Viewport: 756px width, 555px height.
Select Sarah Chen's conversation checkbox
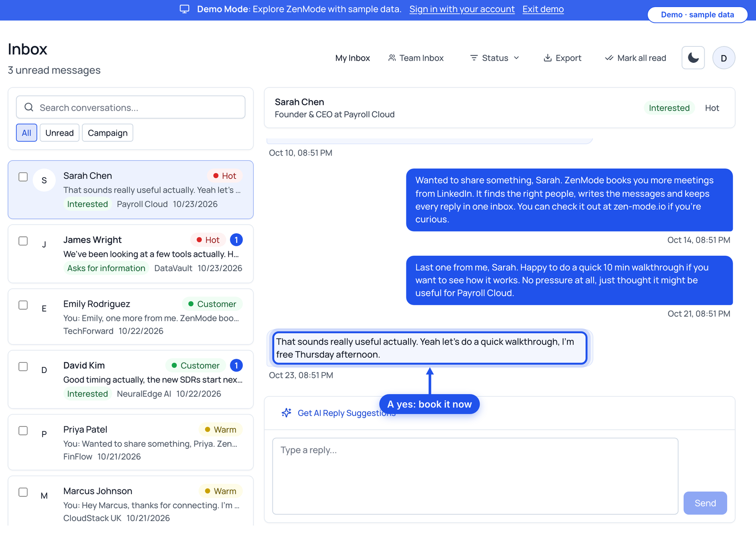[x=23, y=177]
